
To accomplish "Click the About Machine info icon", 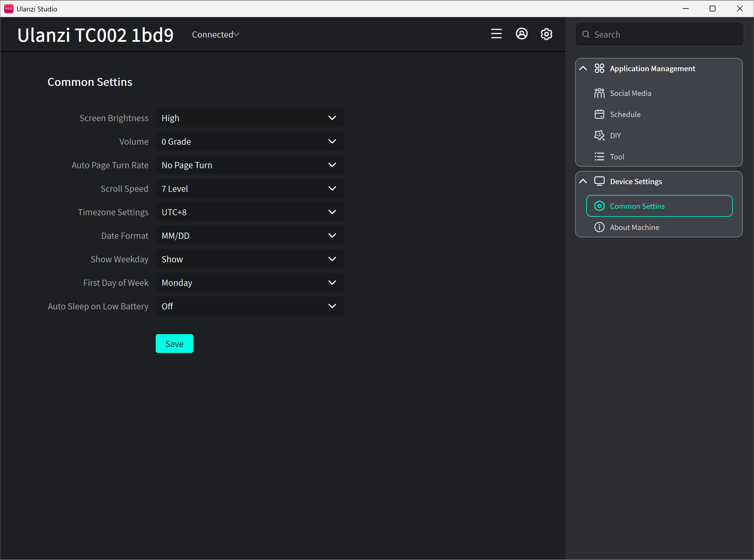I will [599, 227].
